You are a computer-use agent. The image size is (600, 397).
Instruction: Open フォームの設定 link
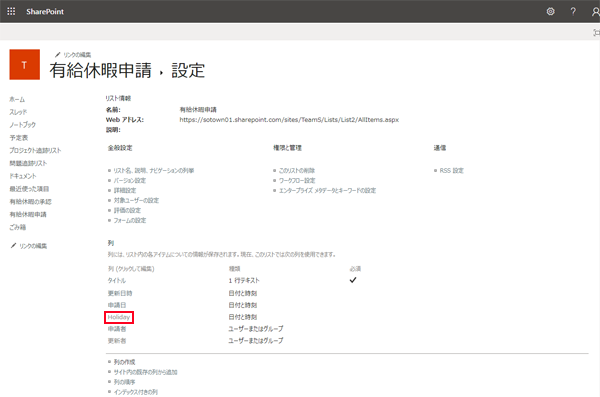pos(130,220)
